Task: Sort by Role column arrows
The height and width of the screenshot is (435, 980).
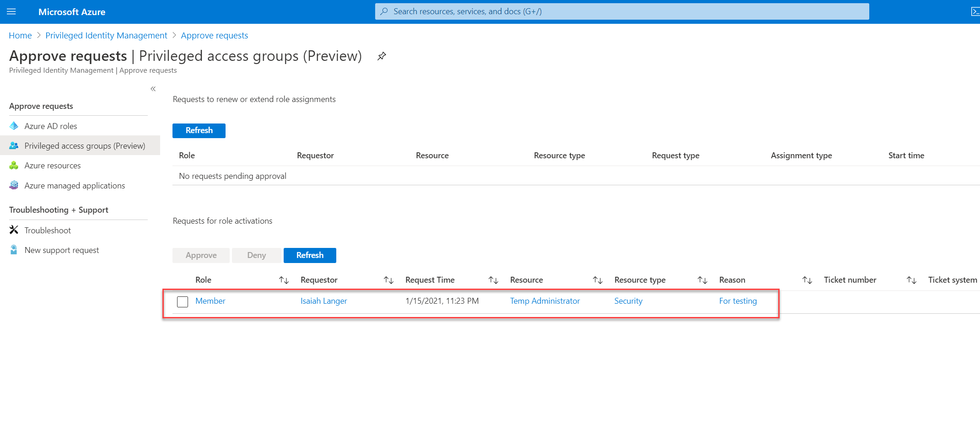Action: tap(284, 280)
